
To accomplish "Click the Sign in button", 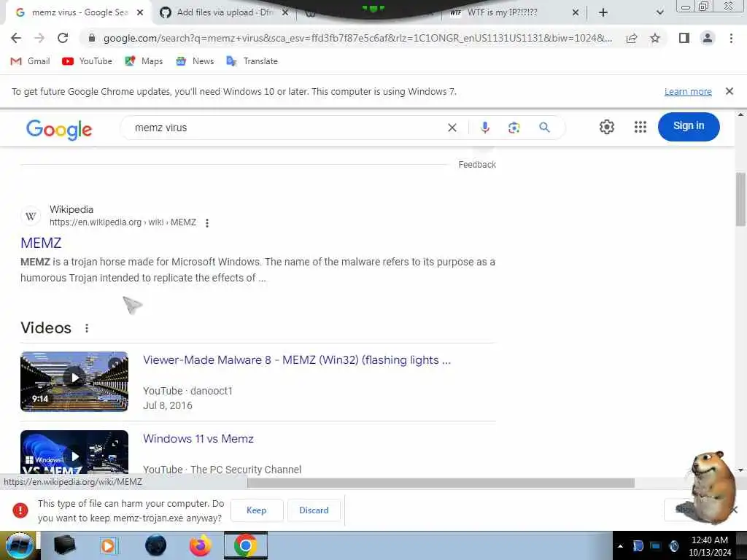I will 689,127.
